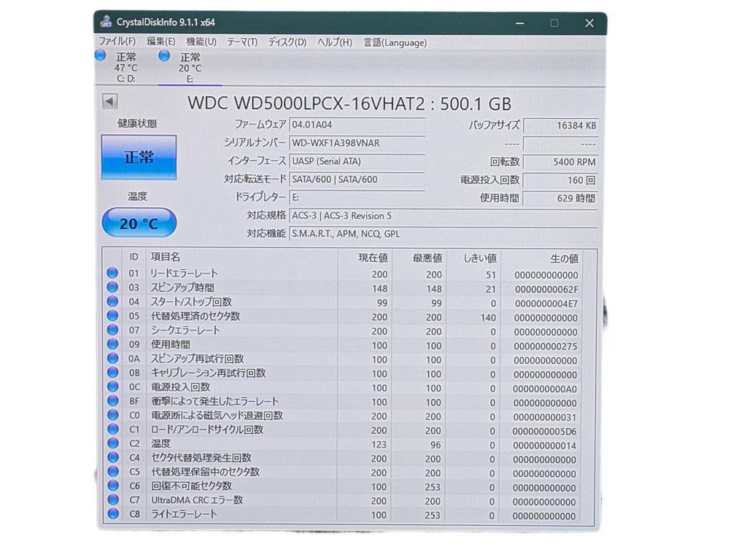Click the status circle for シークエラーレート
The height and width of the screenshot is (560, 747).
coord(112,330)
